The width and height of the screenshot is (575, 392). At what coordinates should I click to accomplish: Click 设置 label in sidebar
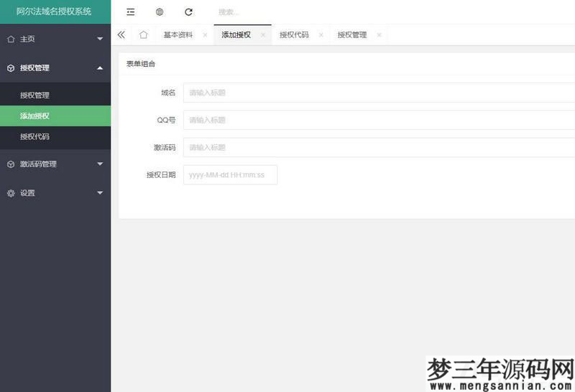pyautogui.click(x=27, y=193)
